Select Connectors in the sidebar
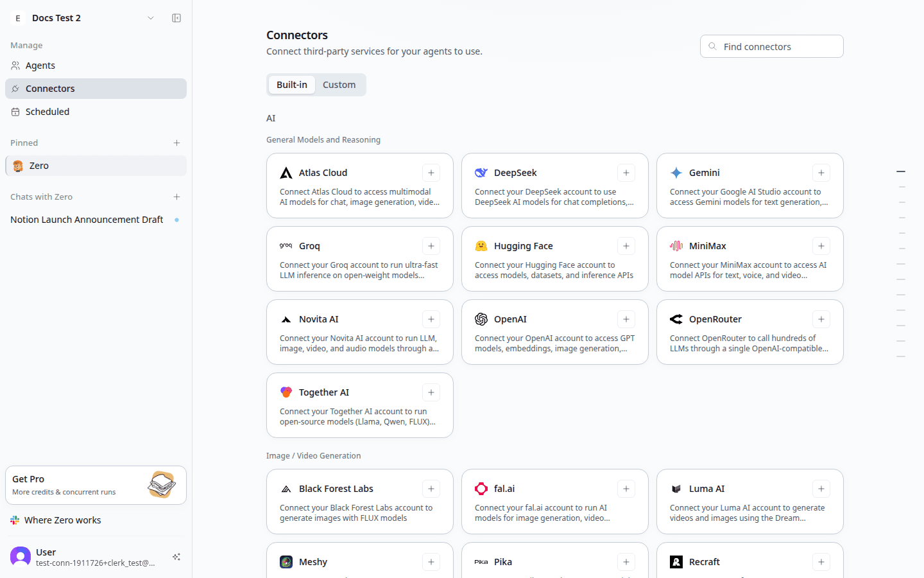The width and height of the screenshot is (924, 578). click(x=96, y=89)
